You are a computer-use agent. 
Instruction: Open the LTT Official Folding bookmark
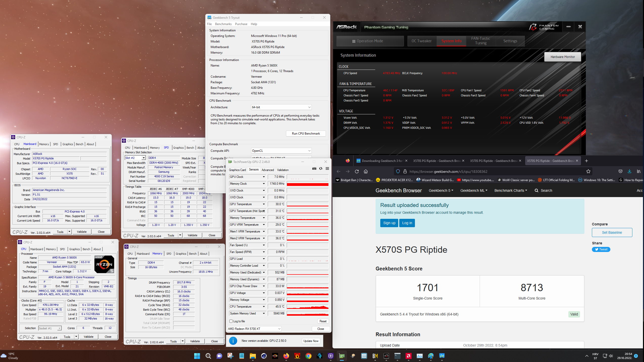point(556,180)
